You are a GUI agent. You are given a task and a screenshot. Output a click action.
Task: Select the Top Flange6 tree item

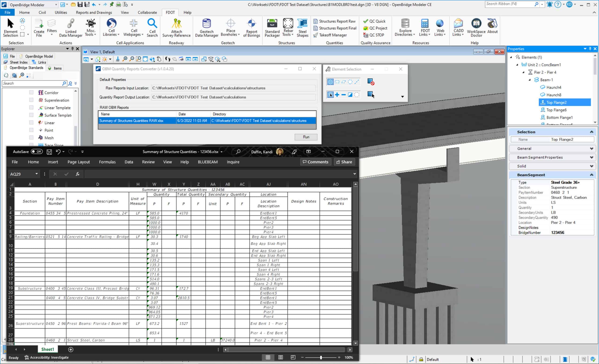pyautogui.click(x=556, y=110)
